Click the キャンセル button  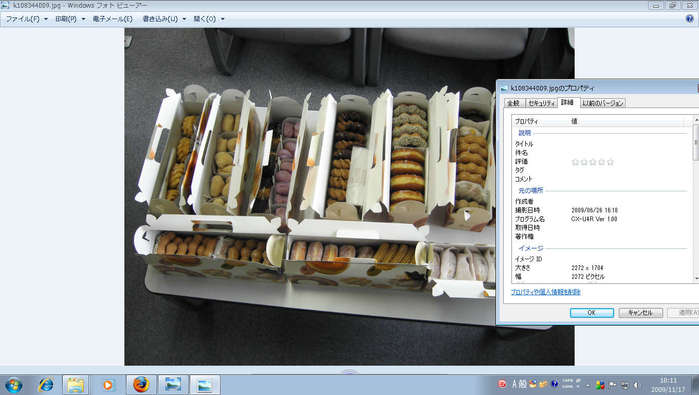click(x=640, y=313)
